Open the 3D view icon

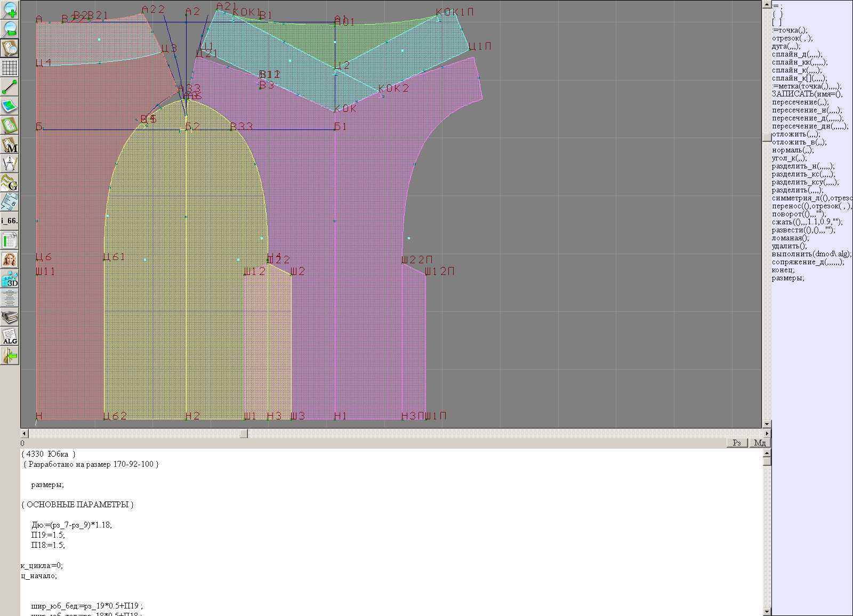pyautogui.click(x=10, y=279)
